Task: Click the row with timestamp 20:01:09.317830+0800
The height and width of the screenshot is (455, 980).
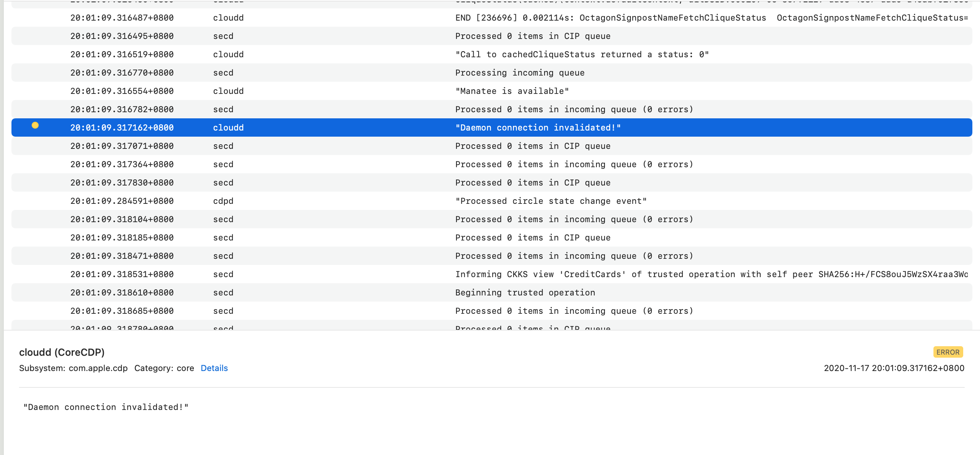Action: (122, 182)
